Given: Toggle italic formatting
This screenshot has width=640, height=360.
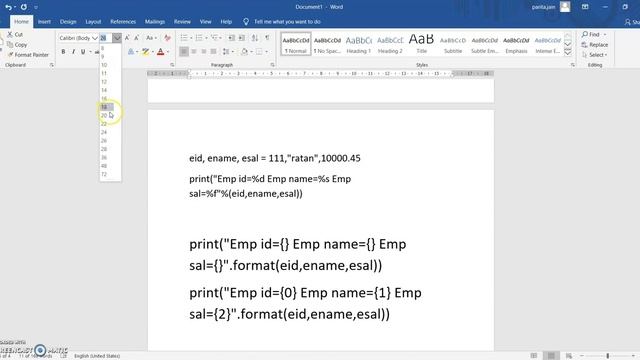Looking at the screenshot, I should click(x=73, y=52).
